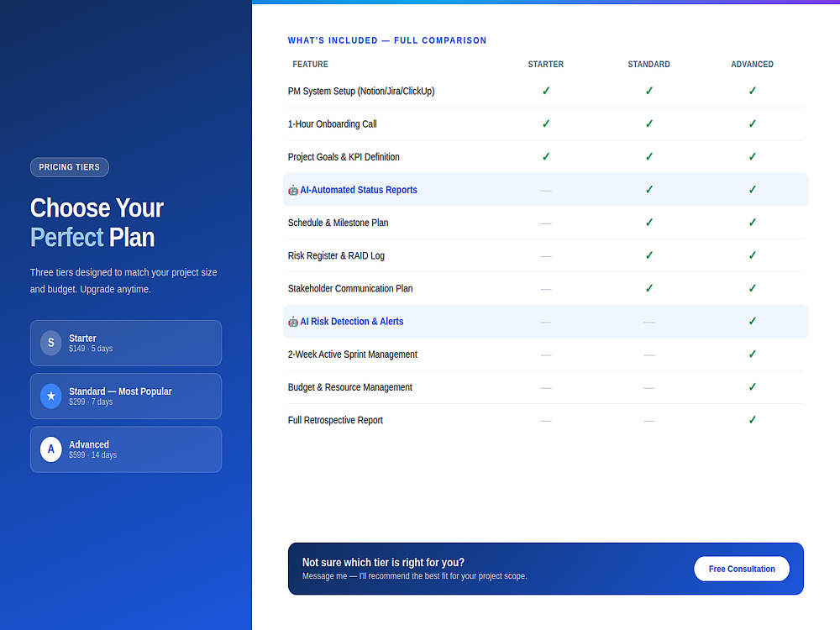The width and height of the screenshot is (840, 630).
Task: Click Starter checkmark for 1-Hour Onboarding Call
Action: (546, 123)
